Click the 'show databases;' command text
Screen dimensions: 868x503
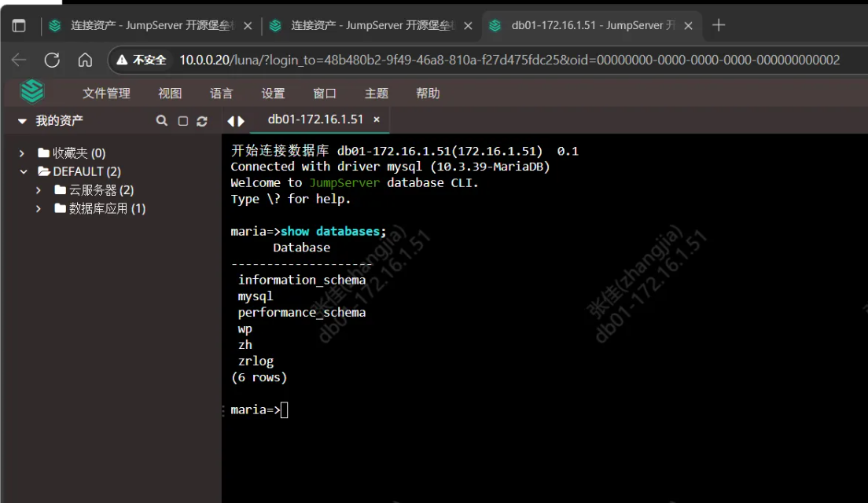coord(333,231)
